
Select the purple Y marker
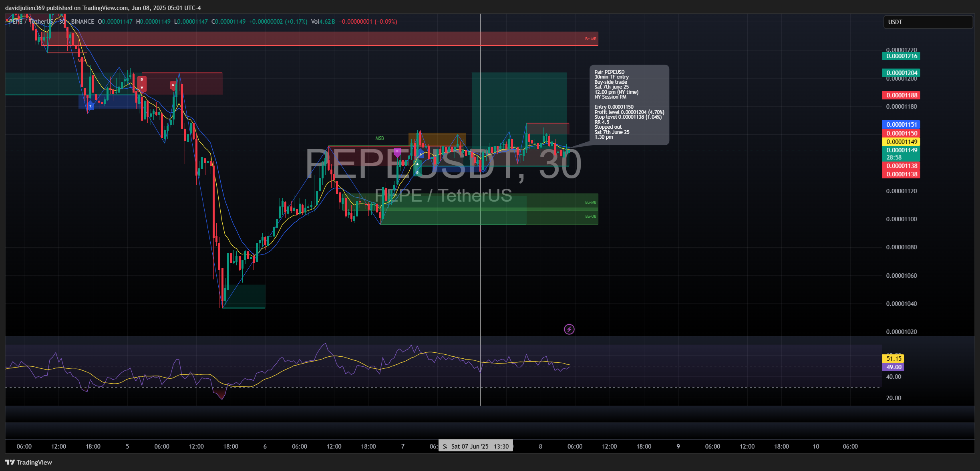coord(397,152)
